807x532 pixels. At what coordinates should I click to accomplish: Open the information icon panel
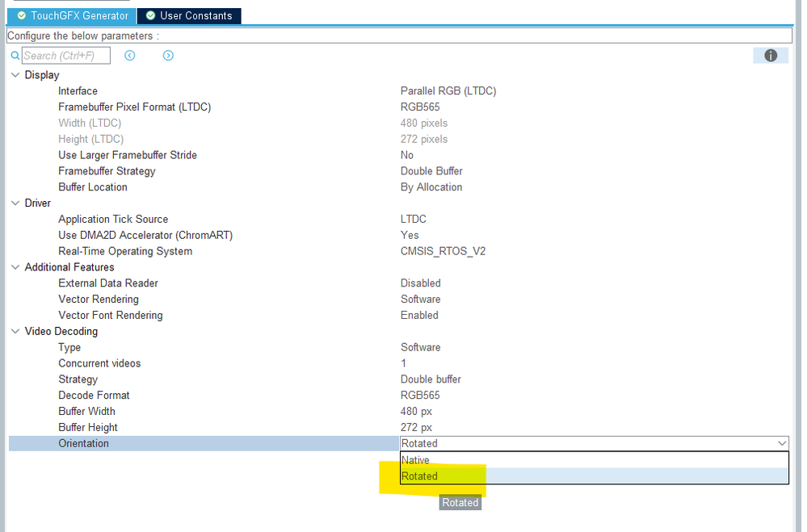click(x=771, y=56)
